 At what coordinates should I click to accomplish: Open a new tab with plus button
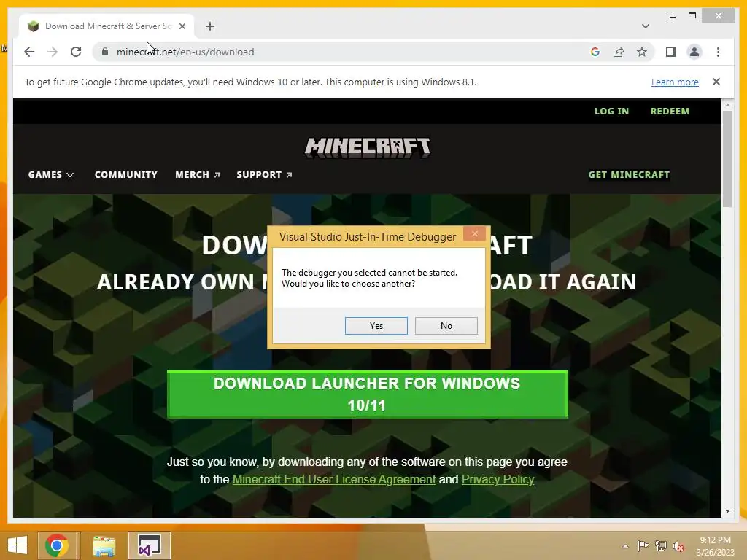click(210, 26)
